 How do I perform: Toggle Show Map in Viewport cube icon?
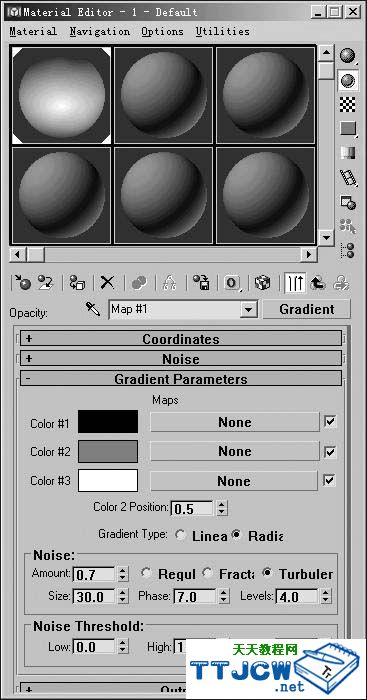(263, 283)
